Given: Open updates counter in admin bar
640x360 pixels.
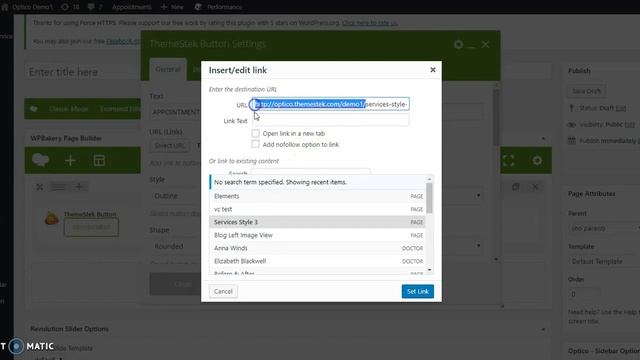Looking at the screenshot, I should point(70,7).
